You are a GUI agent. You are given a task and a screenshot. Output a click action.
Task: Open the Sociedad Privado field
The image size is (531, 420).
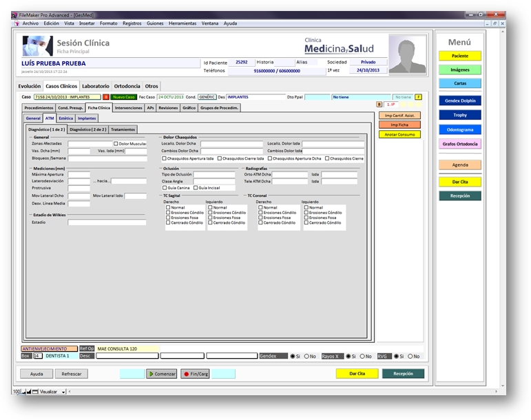pos(368,62)
